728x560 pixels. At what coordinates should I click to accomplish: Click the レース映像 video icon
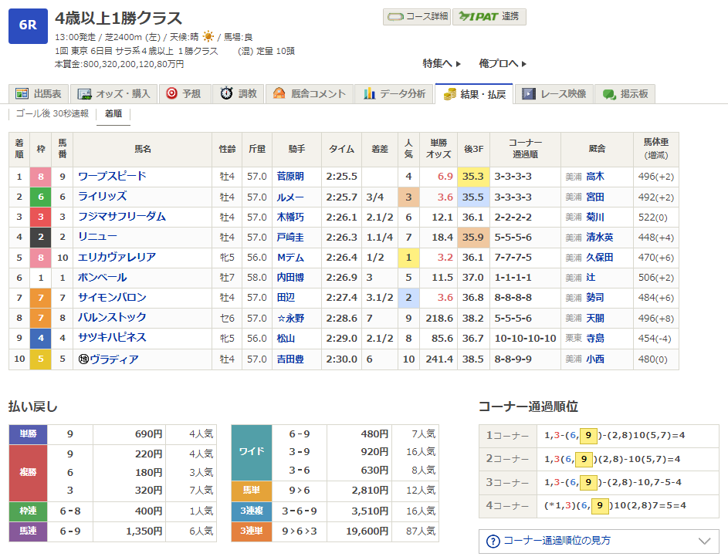(528, 94)
